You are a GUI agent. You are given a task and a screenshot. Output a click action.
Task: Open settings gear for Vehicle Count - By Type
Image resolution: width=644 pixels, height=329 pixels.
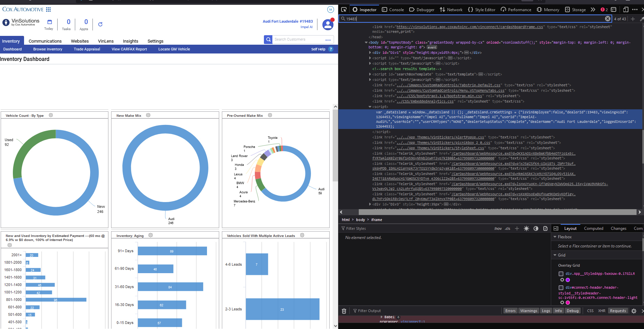51,115
